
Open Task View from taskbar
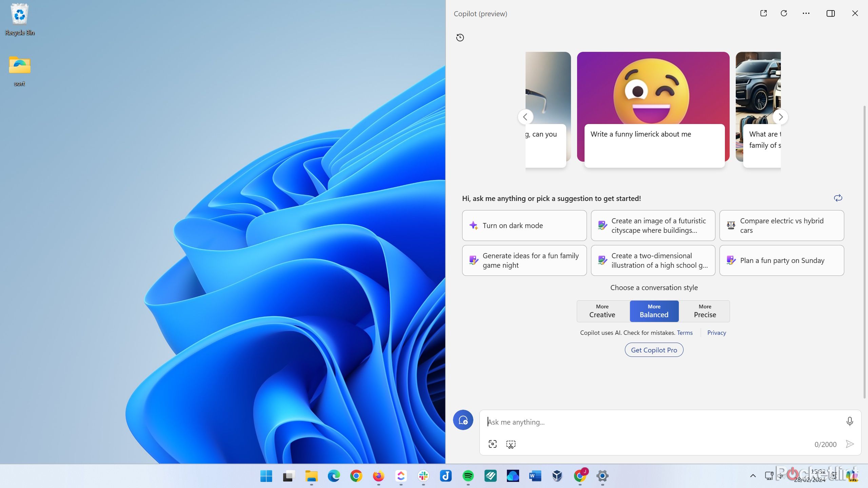pyautogui.click(x=289, y=476)
